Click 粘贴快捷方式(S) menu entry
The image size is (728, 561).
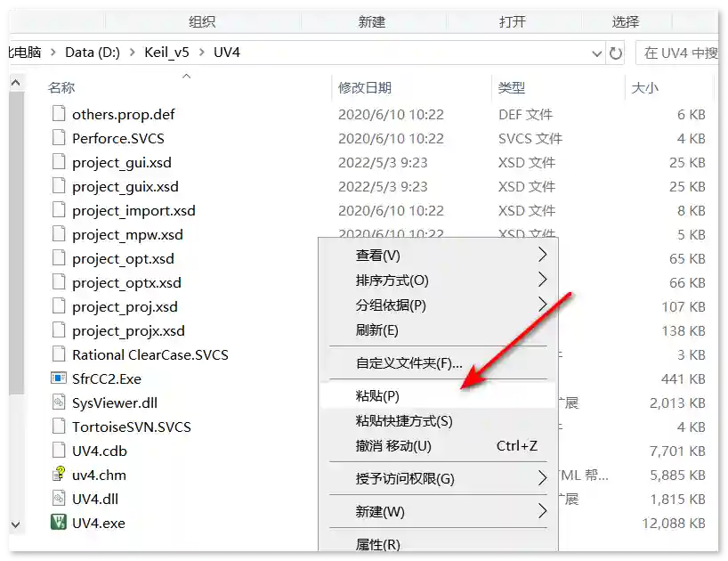tap(404, 420)
